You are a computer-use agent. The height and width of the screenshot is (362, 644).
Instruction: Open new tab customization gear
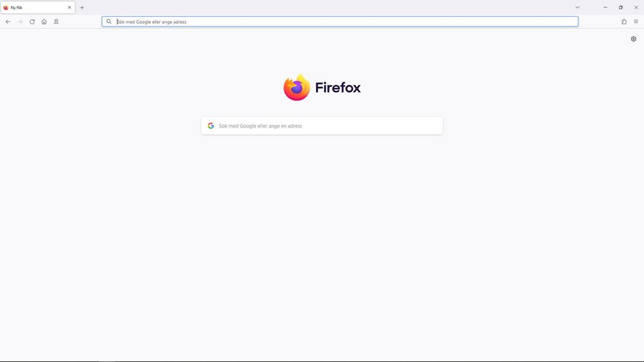[x=633, y=39]
